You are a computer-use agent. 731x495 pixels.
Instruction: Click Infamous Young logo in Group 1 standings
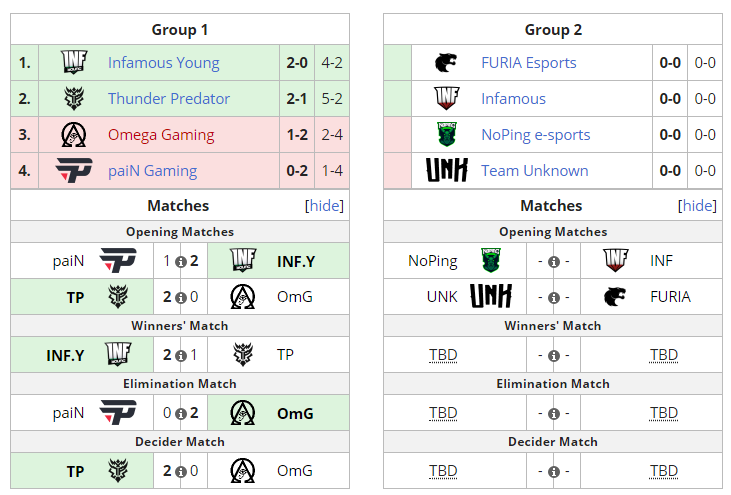click(x=74, y=63)
